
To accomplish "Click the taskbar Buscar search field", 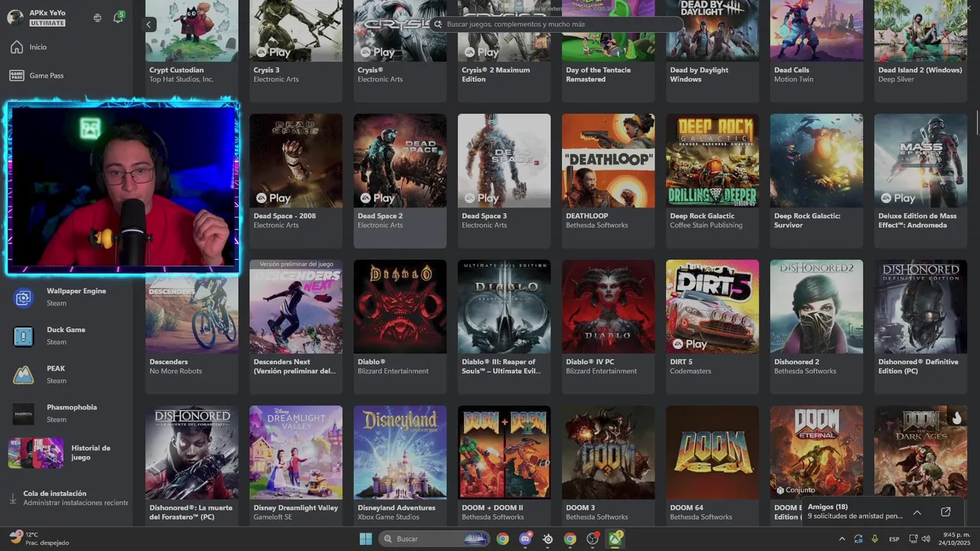I will (435, 539).
